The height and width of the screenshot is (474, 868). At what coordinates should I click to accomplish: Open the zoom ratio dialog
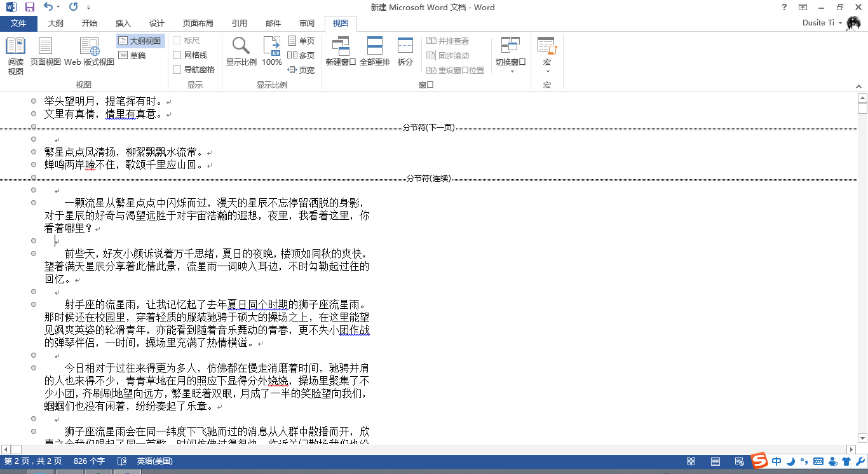click(241, 52)
